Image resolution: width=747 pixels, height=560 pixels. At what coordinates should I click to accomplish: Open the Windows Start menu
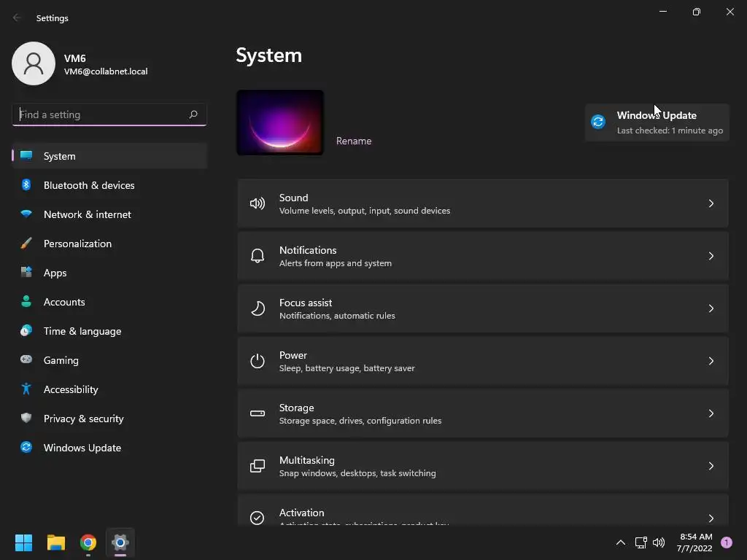24,542
